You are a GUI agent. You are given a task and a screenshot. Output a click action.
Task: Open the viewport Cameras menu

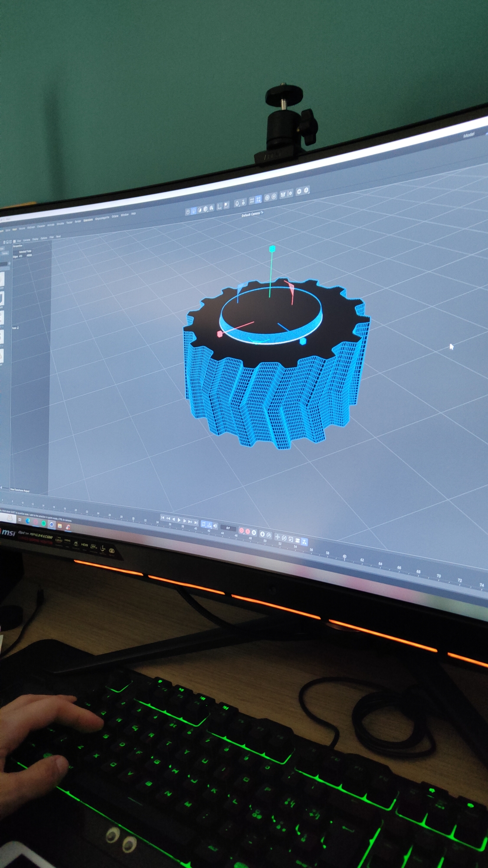(26, 240)
